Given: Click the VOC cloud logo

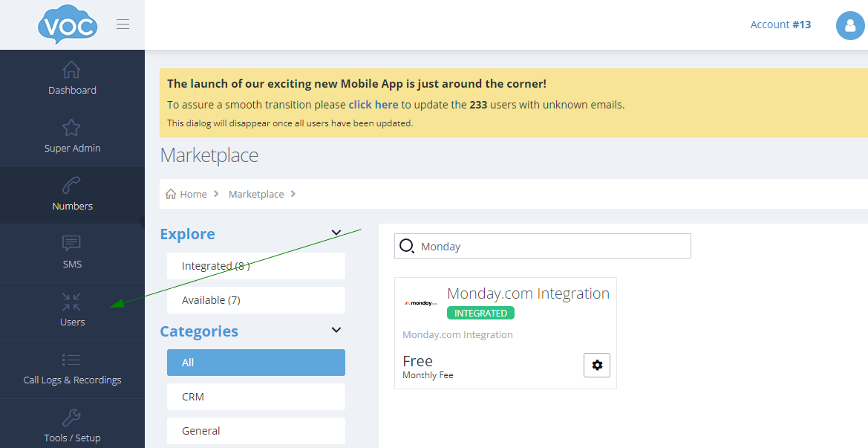Looking at the screenshot, I should (68, 25).
